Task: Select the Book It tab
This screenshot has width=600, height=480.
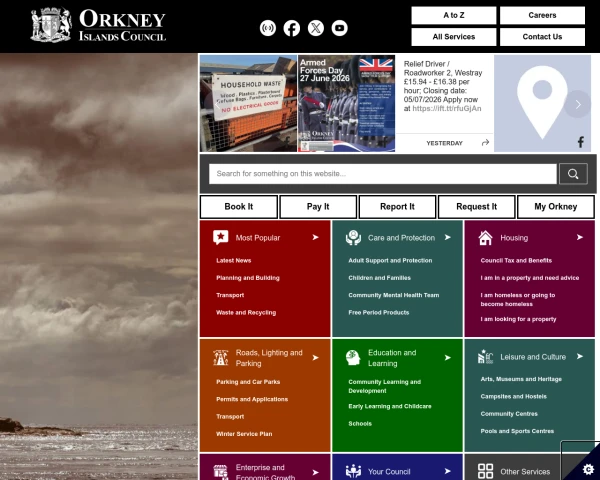Action: [239, 207]
